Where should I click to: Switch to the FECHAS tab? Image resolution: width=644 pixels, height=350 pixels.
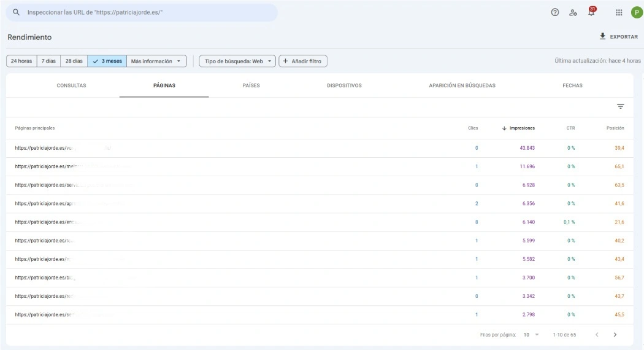[572, 85]
